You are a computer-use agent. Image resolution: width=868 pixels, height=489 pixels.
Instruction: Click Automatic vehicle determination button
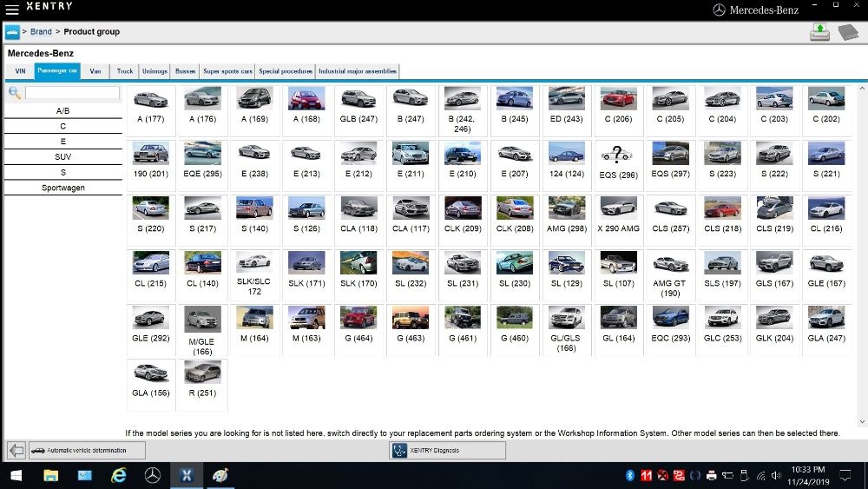(86, 450)
